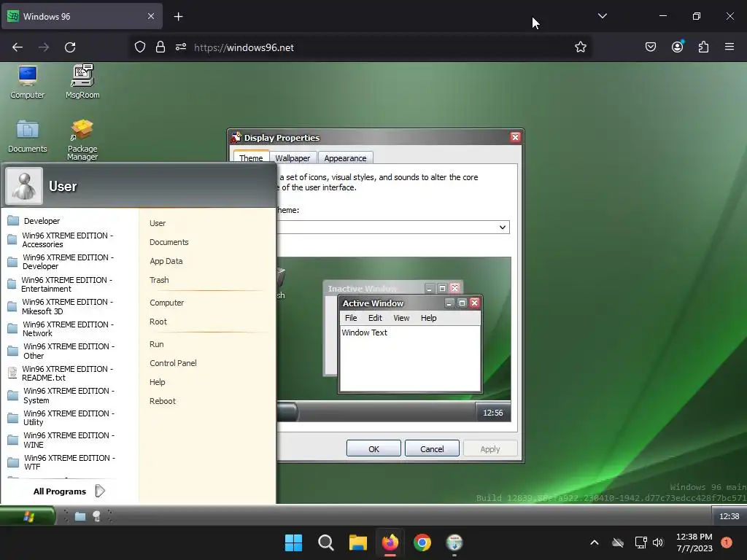Click the Windows 96 Start button
Viewport: 747px width, 560px height.
(28, 516)
